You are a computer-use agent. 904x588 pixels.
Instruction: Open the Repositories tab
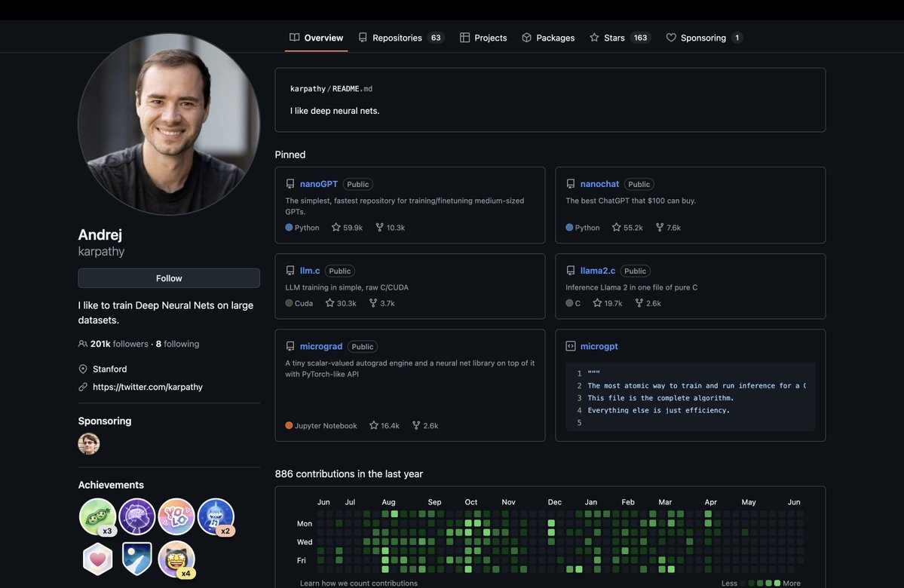pos(401,38)
